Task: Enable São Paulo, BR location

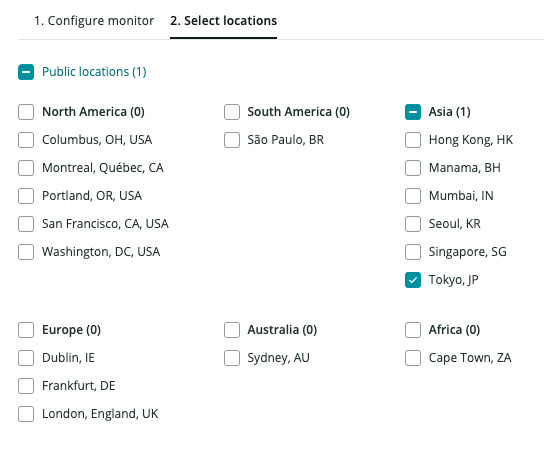Action: (232, 140)
